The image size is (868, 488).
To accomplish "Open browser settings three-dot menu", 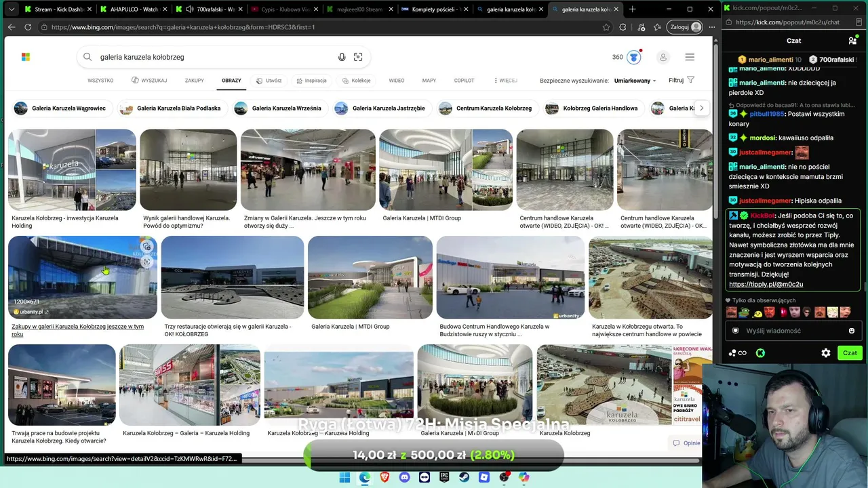I will coord(711,27).
